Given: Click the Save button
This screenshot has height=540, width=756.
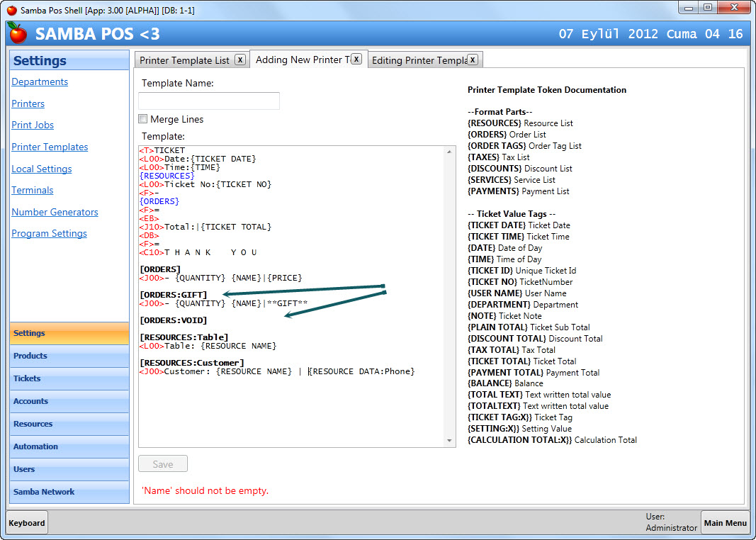Looking at the screenshot, I should (163, 464).
